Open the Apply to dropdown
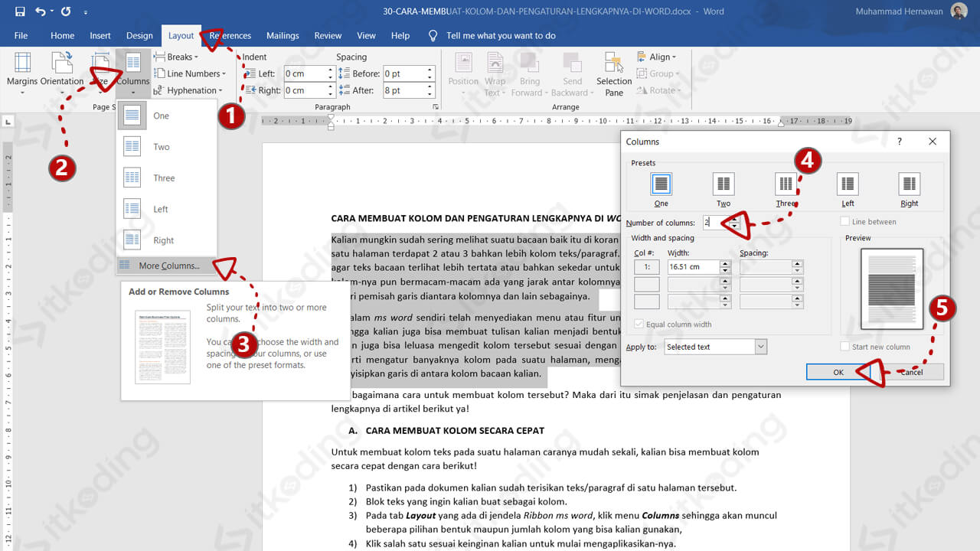 coord(715,347)
